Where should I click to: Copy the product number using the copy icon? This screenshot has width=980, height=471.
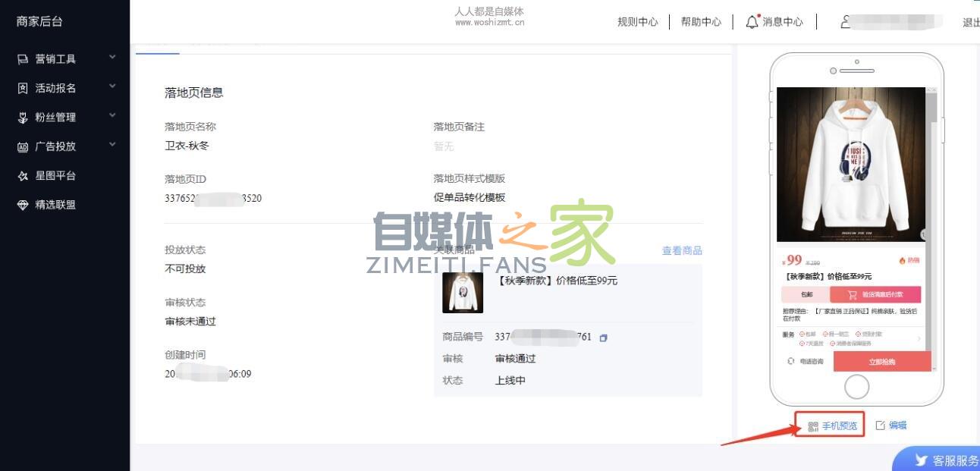click(x=603, y=338)
